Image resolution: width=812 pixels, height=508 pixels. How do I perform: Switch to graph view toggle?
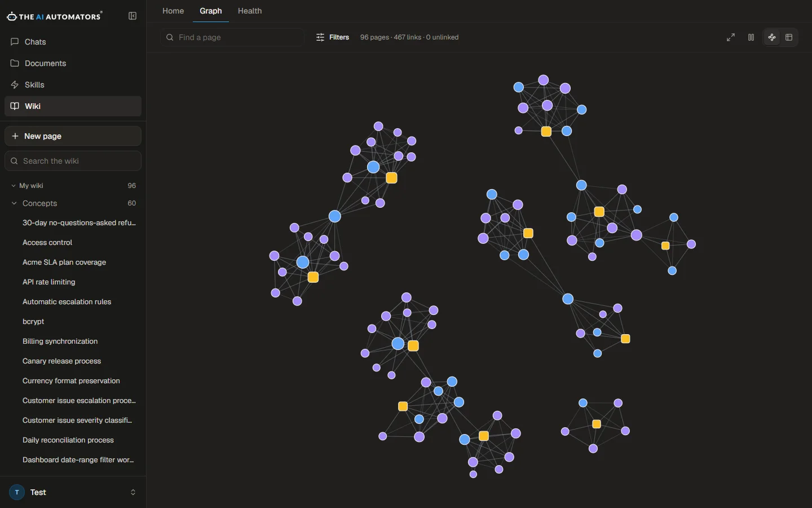[773, 37]
